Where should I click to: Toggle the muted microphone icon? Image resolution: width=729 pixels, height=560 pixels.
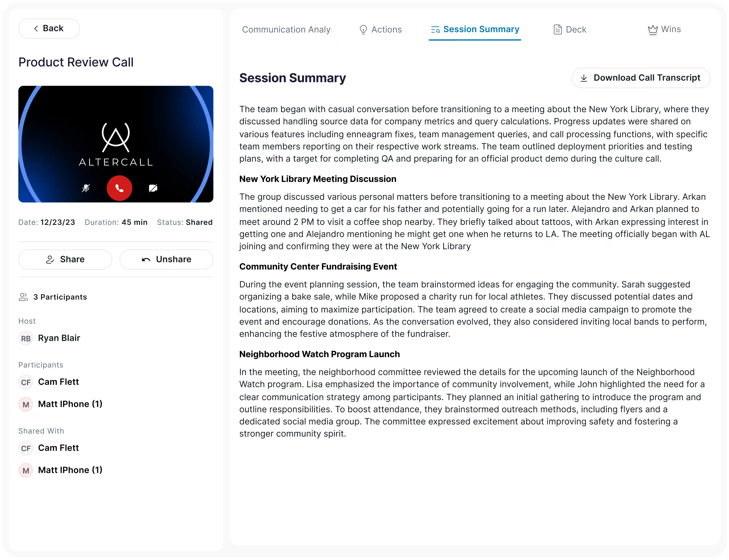(x=86, y=188)
